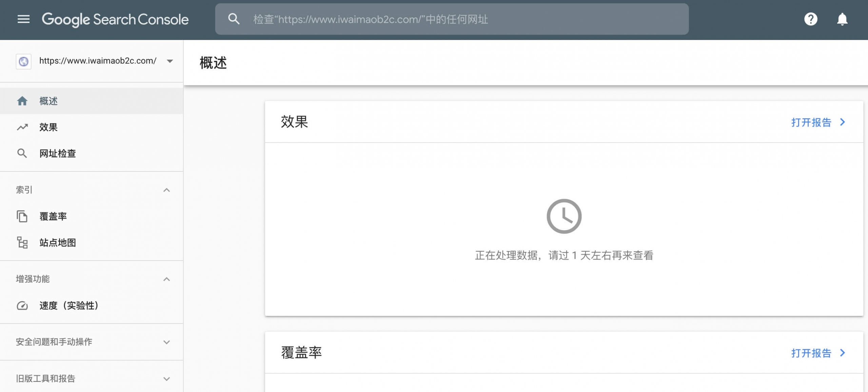Focus the URL inspection search field
Viewport: 868px width, 392px height.
(452, 19)
